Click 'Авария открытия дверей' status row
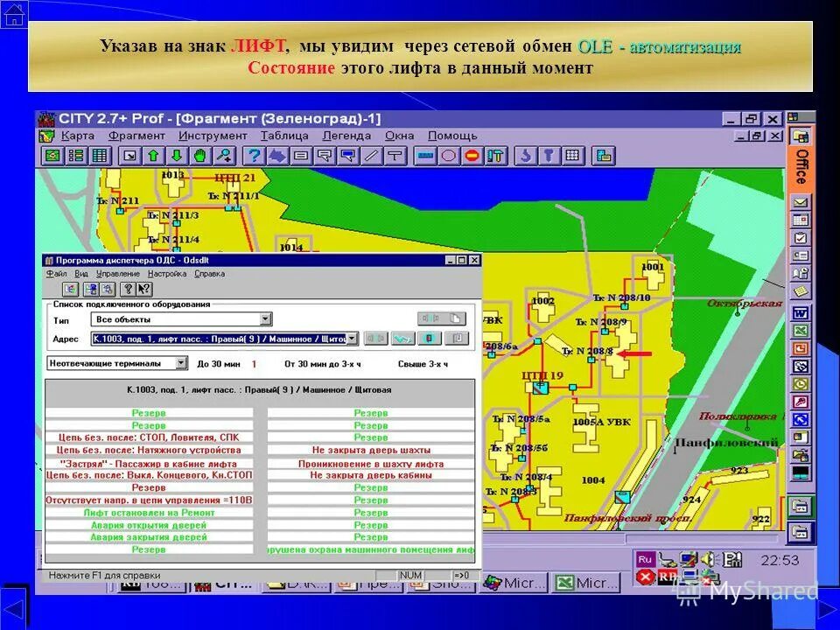This screenshot has width=840, height=630. pos(149,526)
